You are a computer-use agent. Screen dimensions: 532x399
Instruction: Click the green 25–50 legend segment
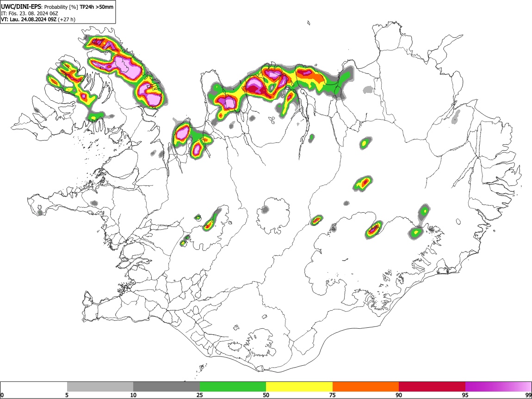(x=233, y=387)
